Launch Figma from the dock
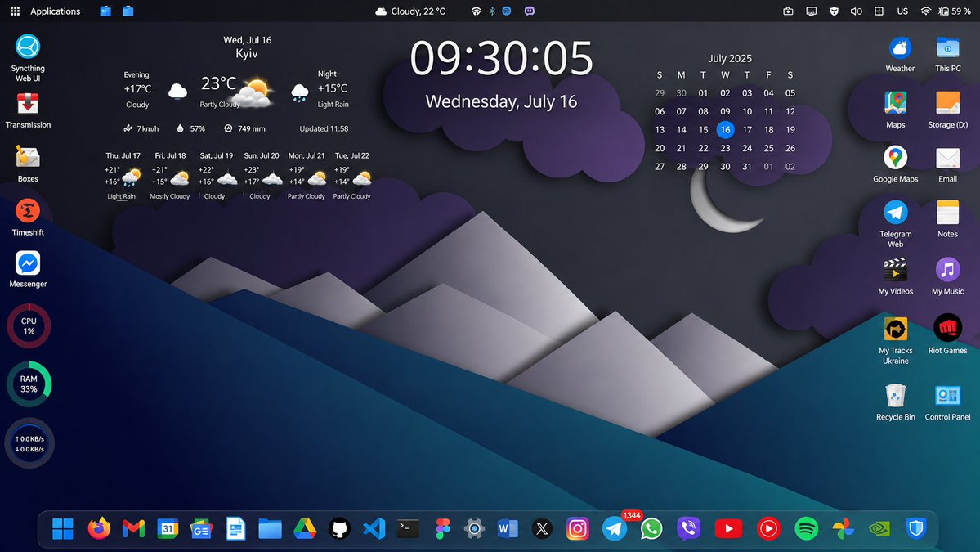The width and height of the screenshot is (980, 552). (x=442, y=529)
